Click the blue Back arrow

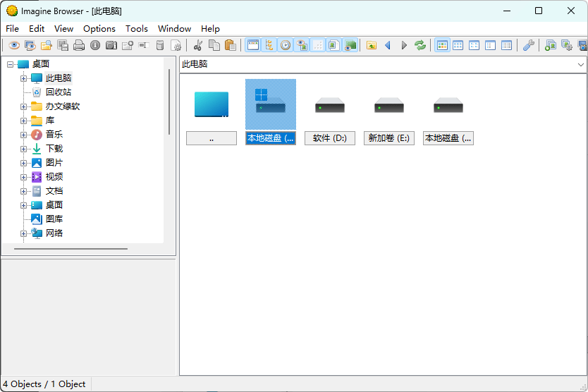point(388,45)
